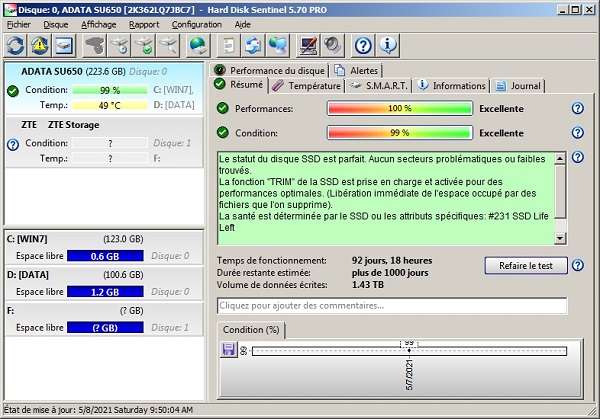Open the Configuration menu
600x419 pixels.
pyautogui.click(x=196, y=24)
